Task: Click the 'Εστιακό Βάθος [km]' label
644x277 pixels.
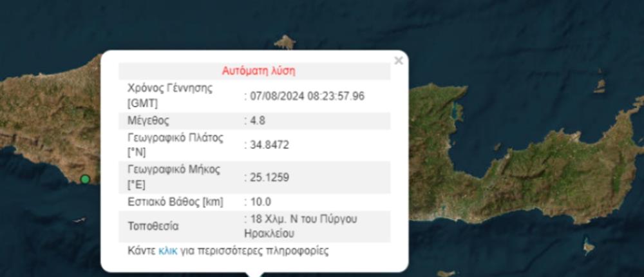Action: pos(175,202)
